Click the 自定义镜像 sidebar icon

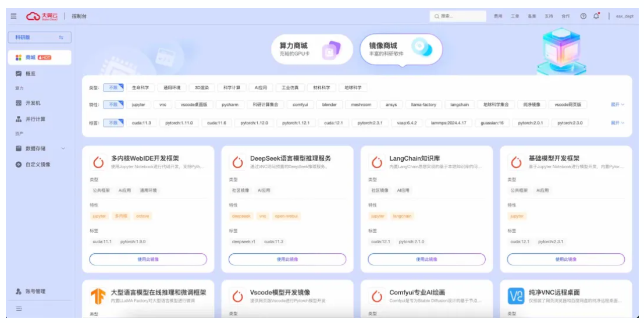pyautogui.click(x=19, y=164)
